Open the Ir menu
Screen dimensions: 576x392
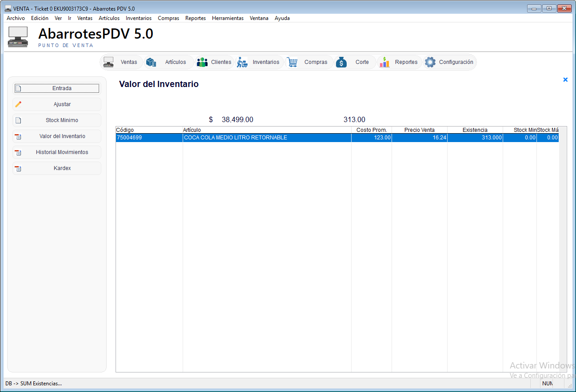coord(70,18)
